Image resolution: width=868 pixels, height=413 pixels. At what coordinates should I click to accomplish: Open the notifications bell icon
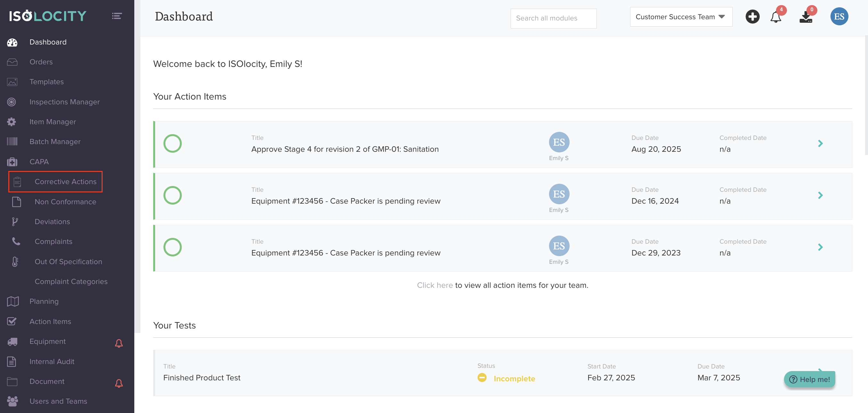coord(775,17)
